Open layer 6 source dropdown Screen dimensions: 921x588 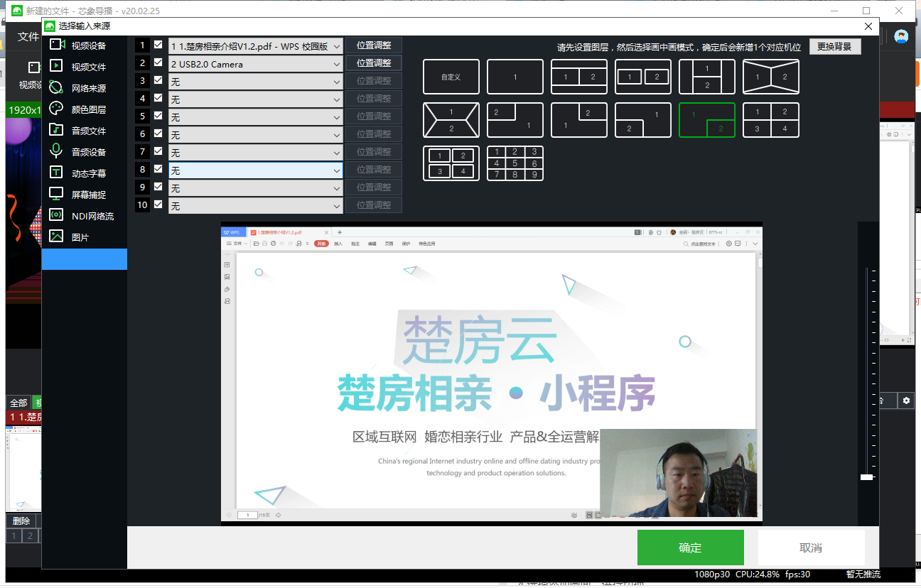tap(256, 135)
